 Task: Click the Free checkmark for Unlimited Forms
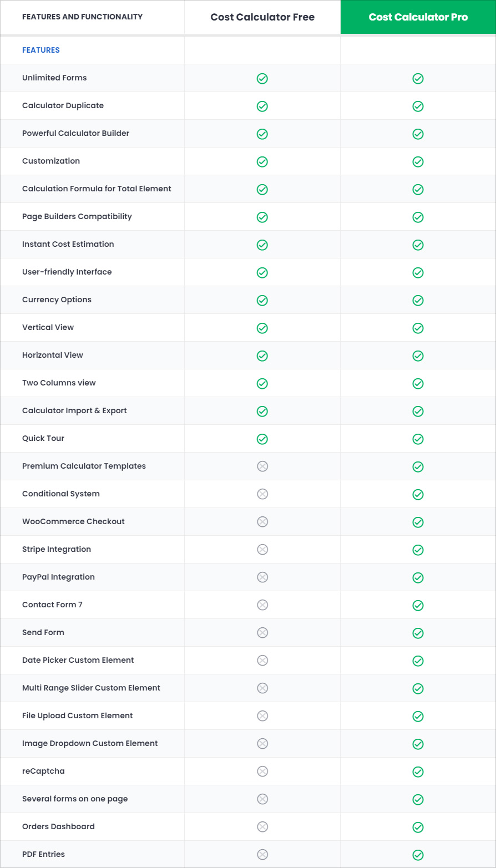coord(262,78)
